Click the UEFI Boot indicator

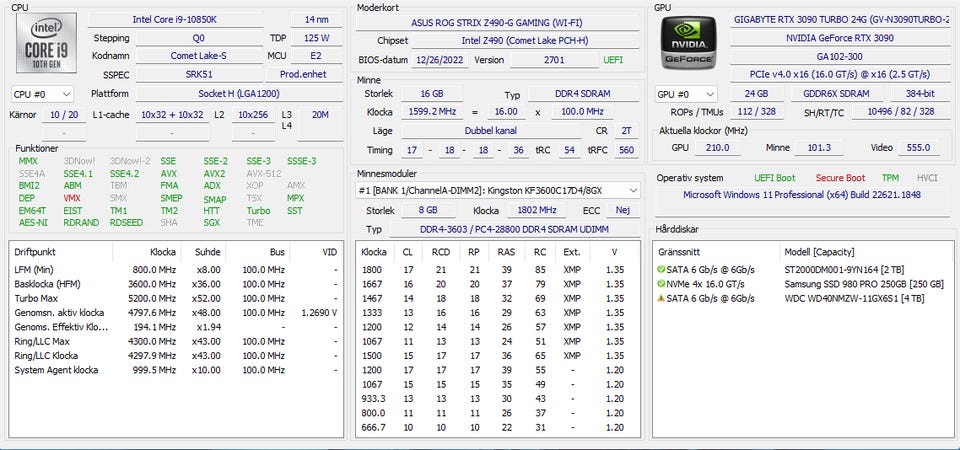(776, 178)
